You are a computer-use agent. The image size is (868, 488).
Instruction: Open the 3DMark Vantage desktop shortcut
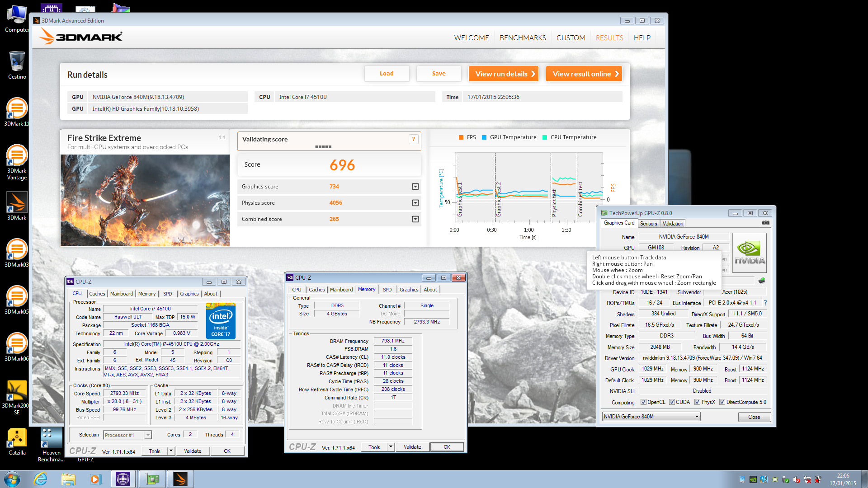click(17, 162)
